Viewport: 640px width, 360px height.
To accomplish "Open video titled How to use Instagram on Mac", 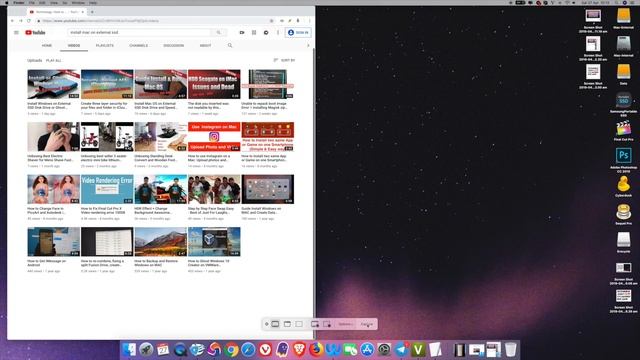I will [x=209, y=158].
